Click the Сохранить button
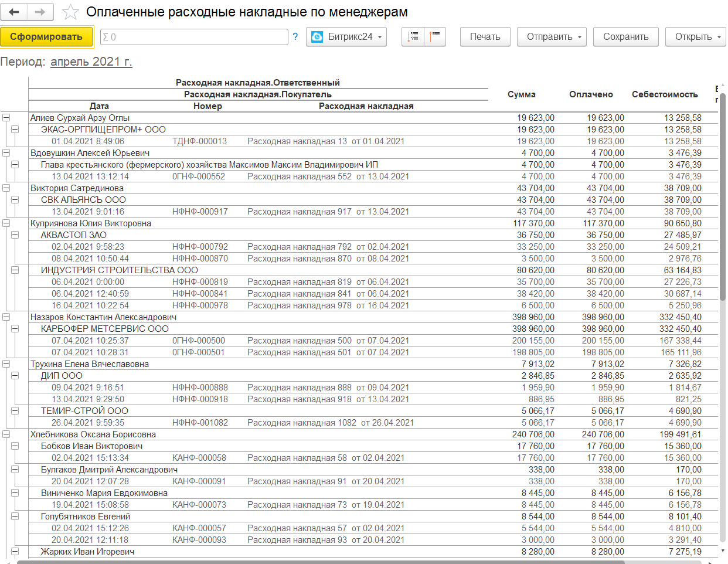Image resolution: width=728 pixels, height=564 pixels. (625, 36)
